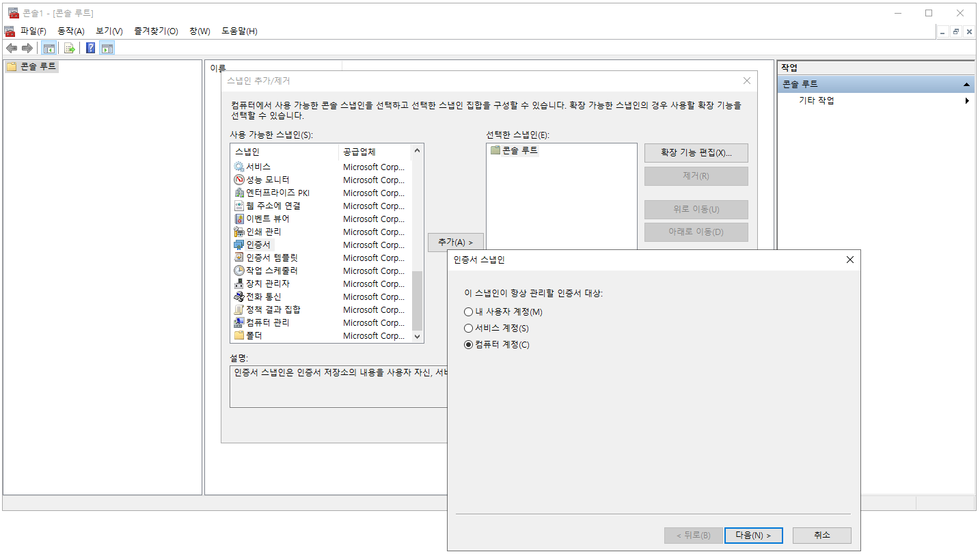Choose the 엔터프라이즈 PKI snap-in icon
This screenshot has height=554, width=980.
[239, 193]
